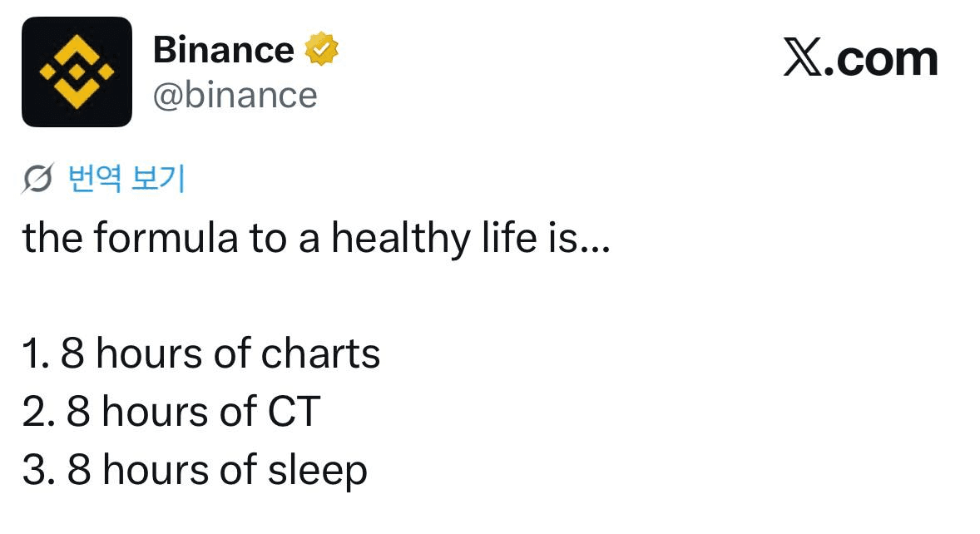Click the word "charts" in the list
980x534 pixels.
(320, 354)
